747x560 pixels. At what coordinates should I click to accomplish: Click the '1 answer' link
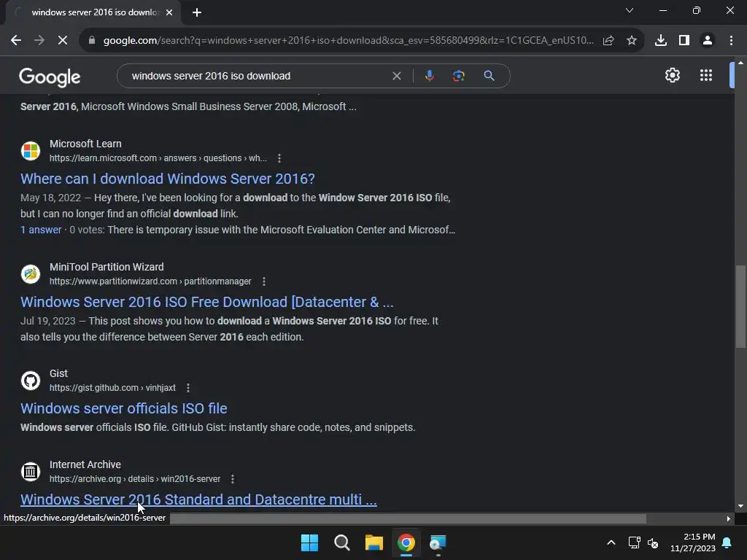41,230
